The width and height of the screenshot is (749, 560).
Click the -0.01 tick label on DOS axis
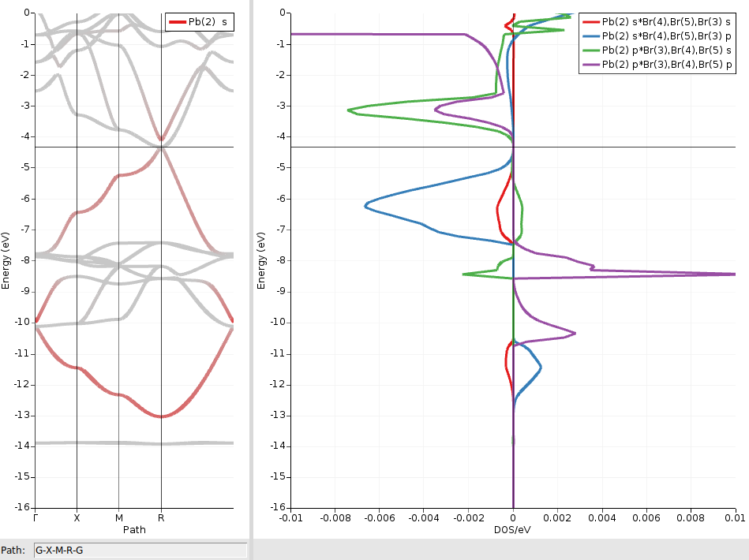click(x=292, y=518)
